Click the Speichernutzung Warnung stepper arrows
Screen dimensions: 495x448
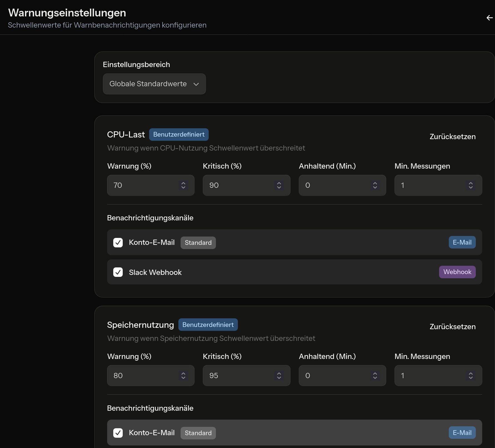tap(183, 376)
